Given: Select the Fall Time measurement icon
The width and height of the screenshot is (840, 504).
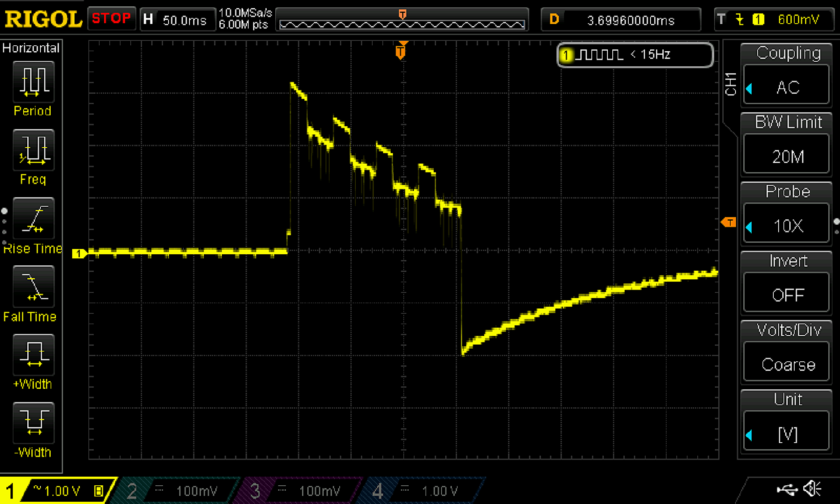Looking at the screenshot, I should pyautogui.click(x=33, y=287).
